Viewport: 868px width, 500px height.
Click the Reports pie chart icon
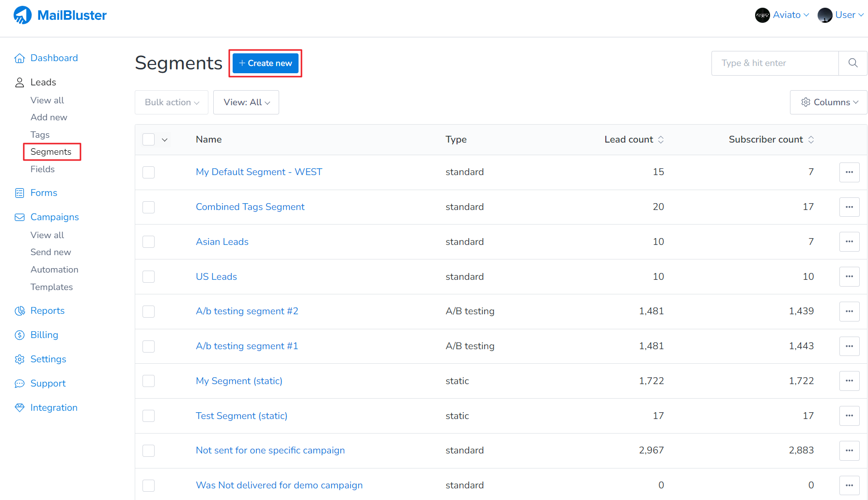[19, 311]
